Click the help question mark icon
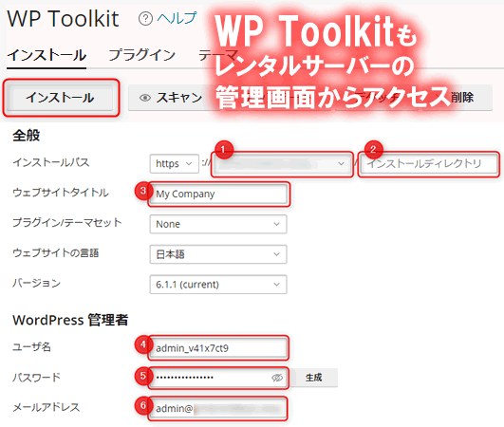The width and height of the screenshot is (504, 427). [145, 19]
